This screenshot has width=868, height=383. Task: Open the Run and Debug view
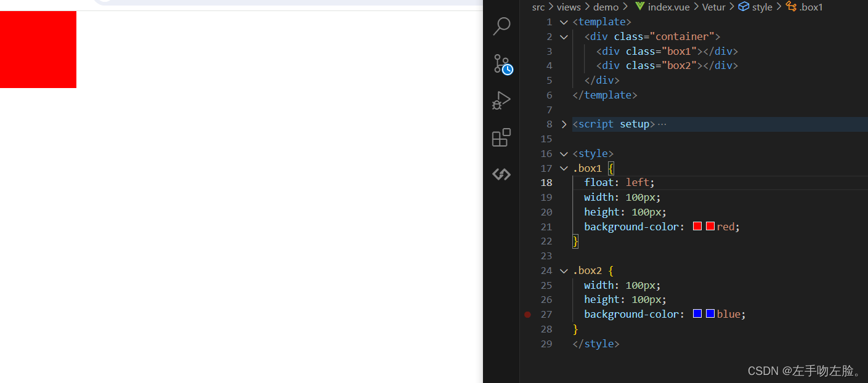501,100
